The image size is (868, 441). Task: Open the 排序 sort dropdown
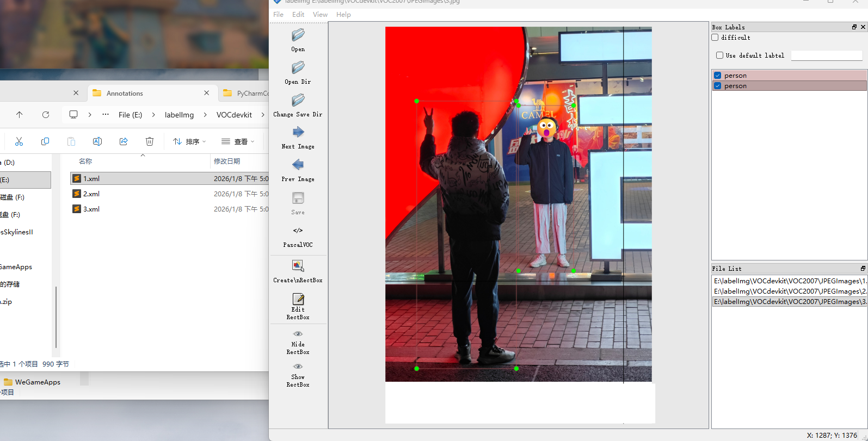click(x=189, y=141)
